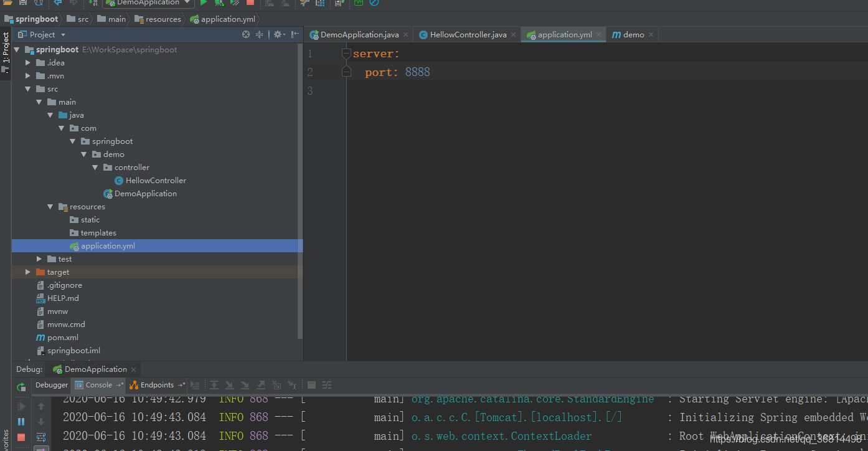This screenshot has height=451, width=868.
Task: Open the Project view dropdown
Action: coord(63,35)
